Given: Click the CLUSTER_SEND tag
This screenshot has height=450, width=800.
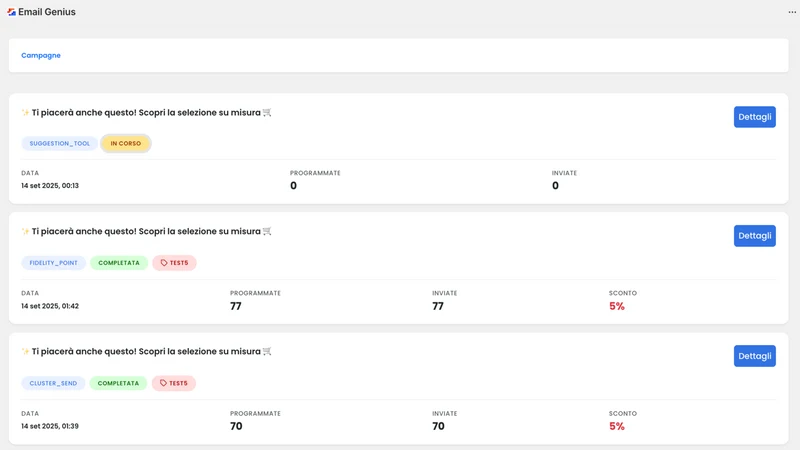Looking at the screenshot, I should 53,383.
